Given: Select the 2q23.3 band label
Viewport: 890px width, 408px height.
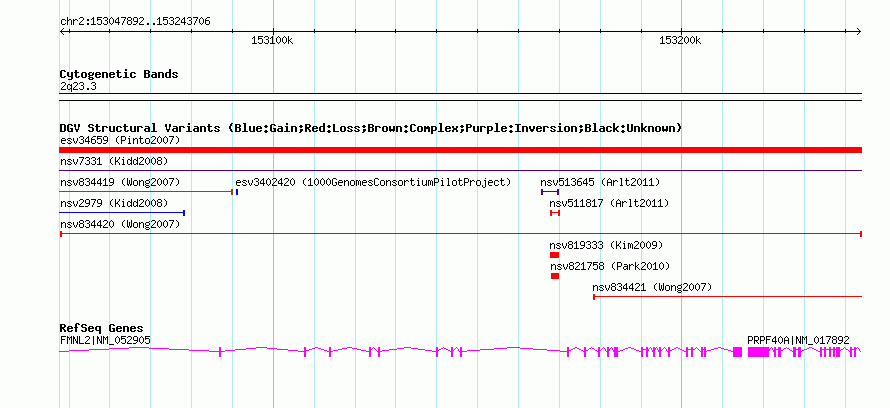Looking at the screenshot, I should (78, 86).
